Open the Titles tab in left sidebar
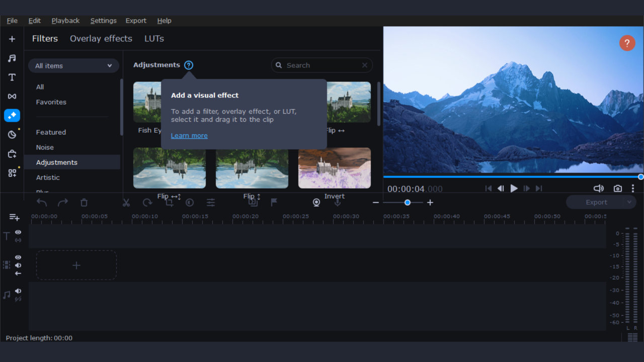 click(x=12, y=77)
